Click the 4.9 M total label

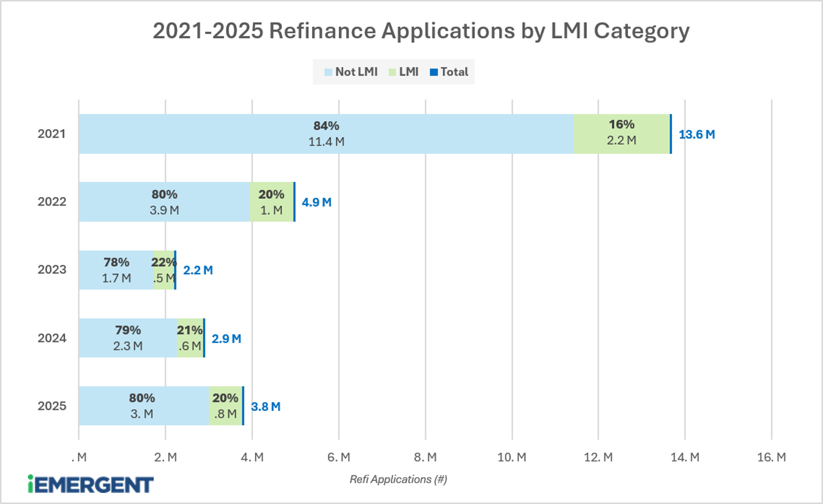(x=316, y=202)
